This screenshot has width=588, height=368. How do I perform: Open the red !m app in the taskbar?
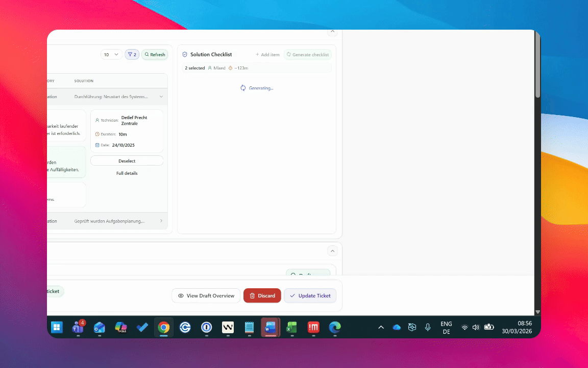pos(313,328)
